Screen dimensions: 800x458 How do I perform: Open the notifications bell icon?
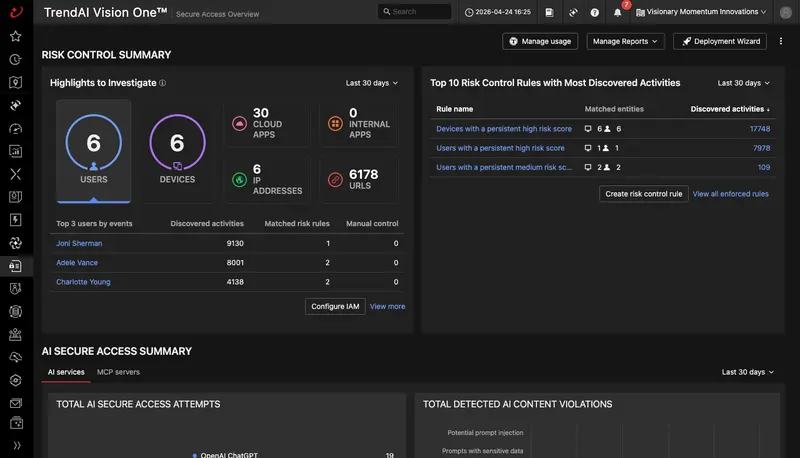617,12
